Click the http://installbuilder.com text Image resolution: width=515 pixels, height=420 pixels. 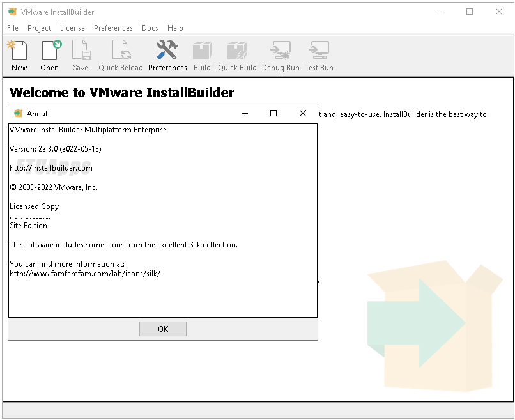point(51,168)
